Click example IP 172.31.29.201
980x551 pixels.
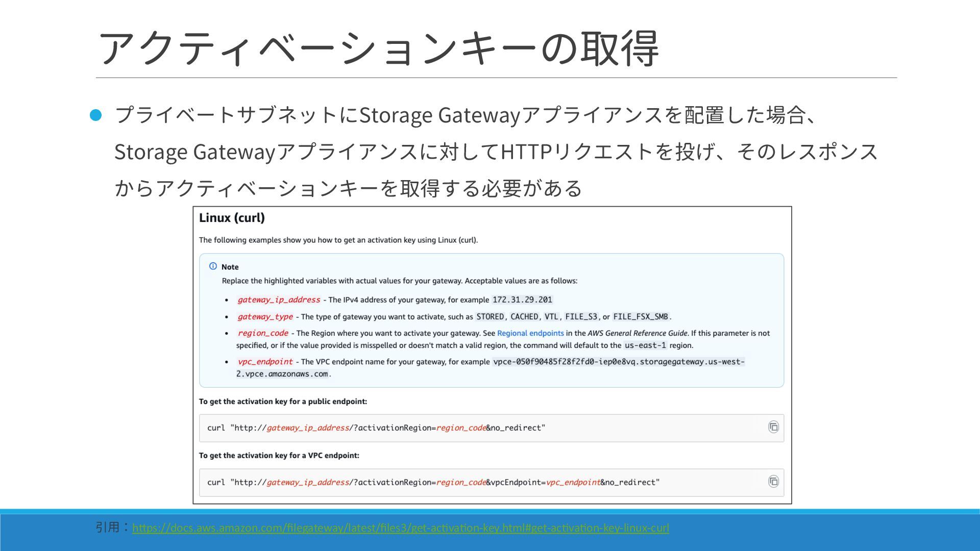522,299
